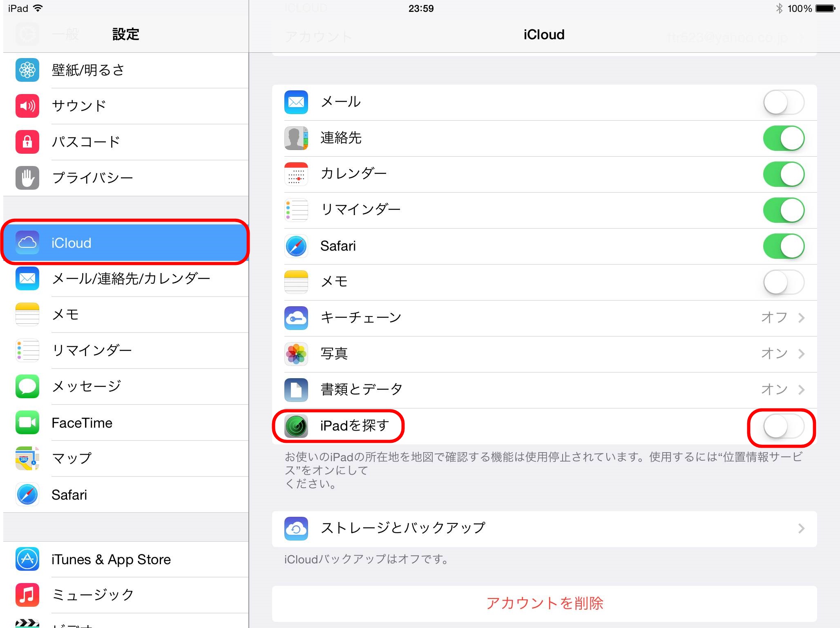
Task: Tap the FaceTime camera icon
Action: (x=27, y=422)
